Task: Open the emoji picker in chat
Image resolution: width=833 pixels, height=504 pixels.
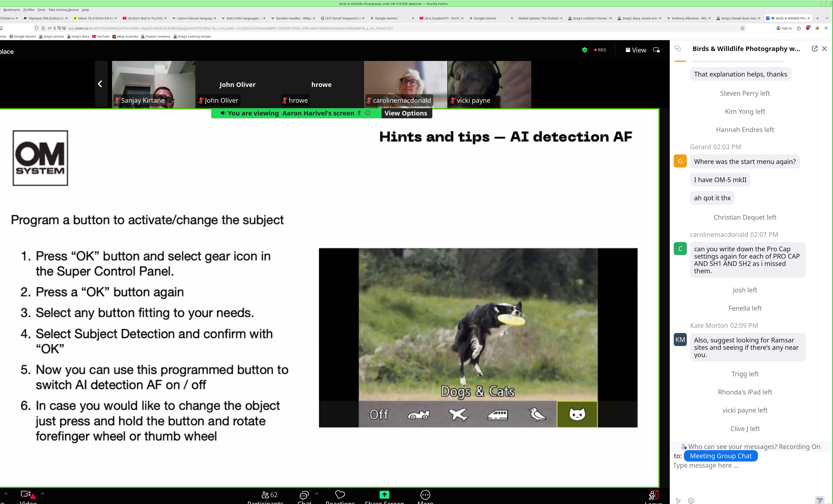Action: tap(691, 501)
